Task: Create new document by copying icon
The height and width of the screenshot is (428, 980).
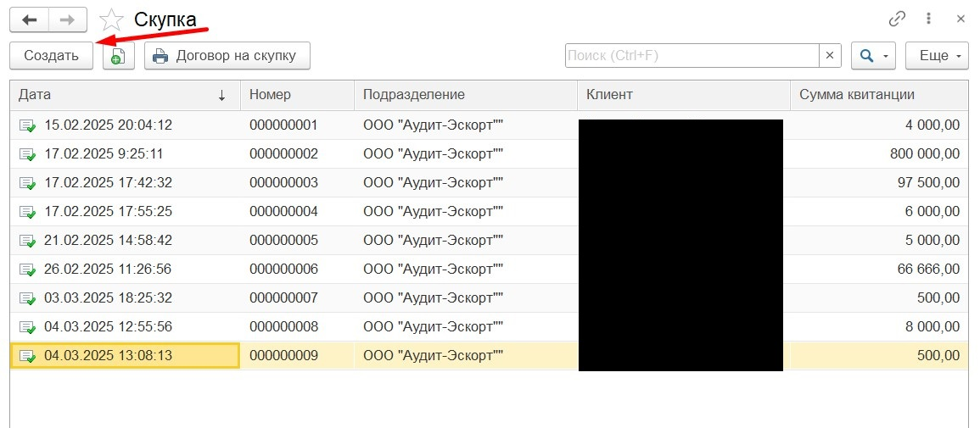Action: point(119,56)
